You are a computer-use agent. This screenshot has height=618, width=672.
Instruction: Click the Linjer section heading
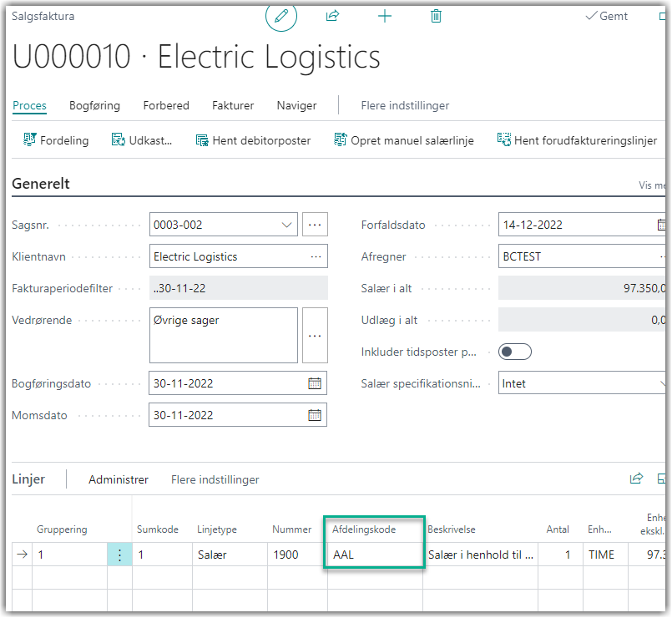(x=28, y=479)
